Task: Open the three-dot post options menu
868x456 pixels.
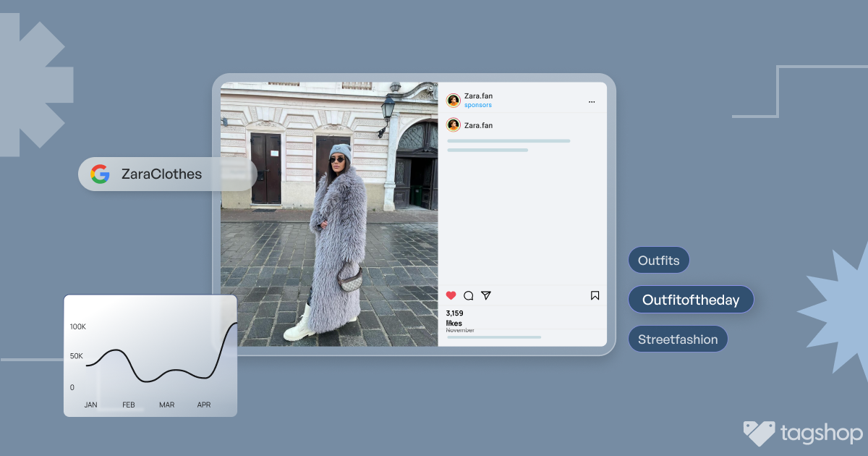Action: click(592, 102)
